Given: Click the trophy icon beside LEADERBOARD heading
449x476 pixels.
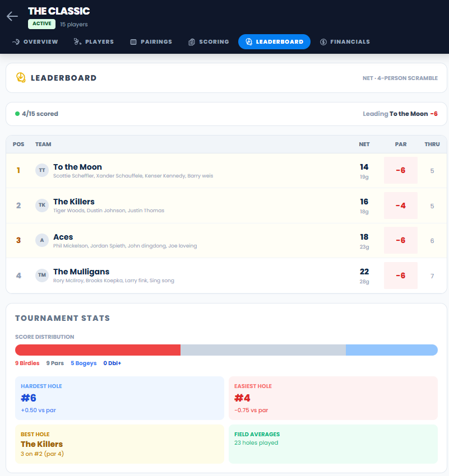Looking at the screenshot, I should pyautogui.click(x=21, y=78).
